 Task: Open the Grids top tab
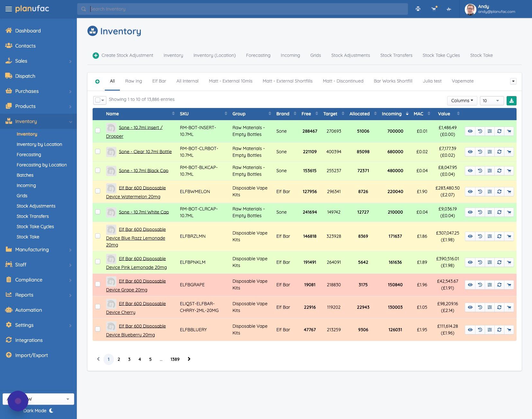(315, 55)
